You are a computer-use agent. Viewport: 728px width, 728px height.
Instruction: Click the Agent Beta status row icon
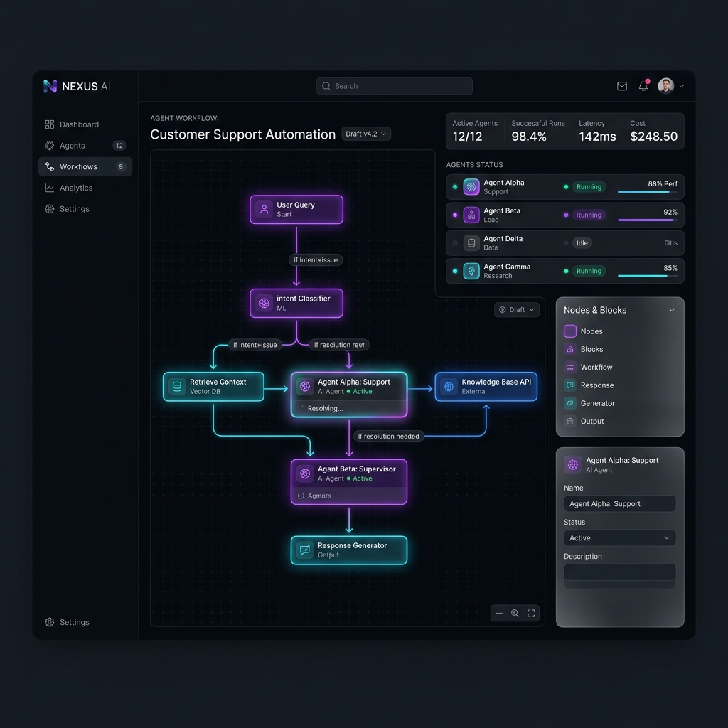(471, 215)
